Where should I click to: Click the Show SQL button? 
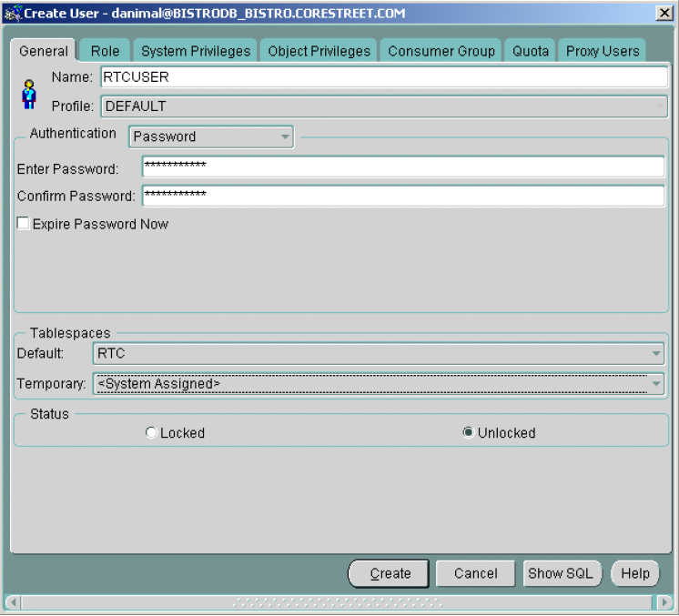[x=561, y=573]
